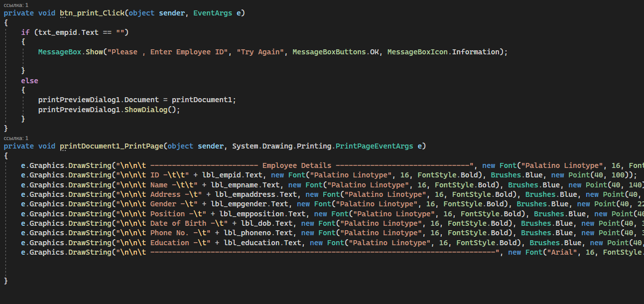
Task: Click the btn_print_Click method name
Action: click(x=92, y=13)
